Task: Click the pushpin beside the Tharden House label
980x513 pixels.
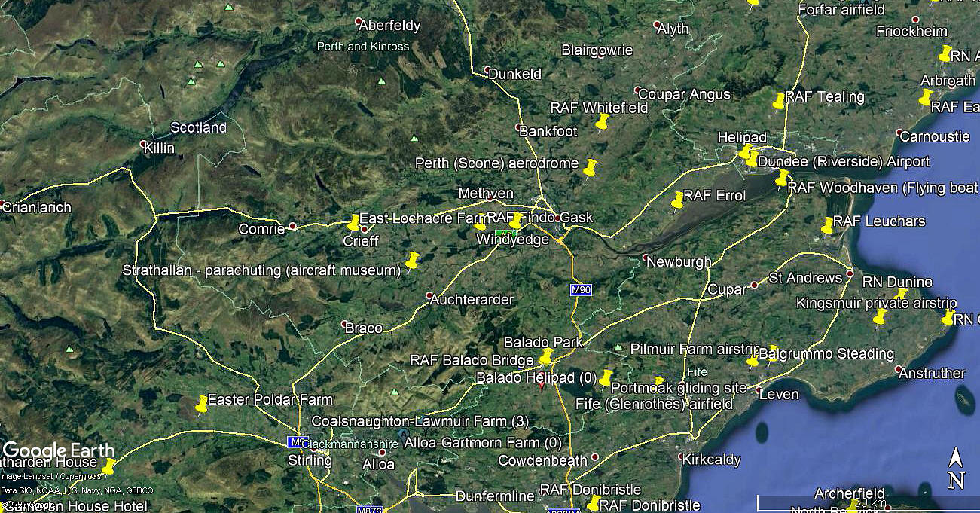Action: pos(109,466)
